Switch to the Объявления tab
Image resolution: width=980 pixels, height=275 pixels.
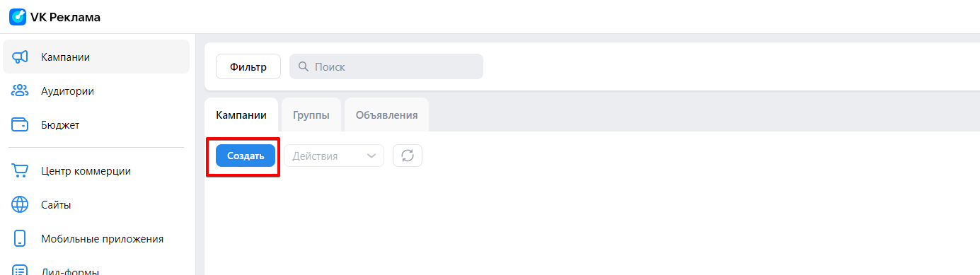pyautogui.click(x=386, y=115)
